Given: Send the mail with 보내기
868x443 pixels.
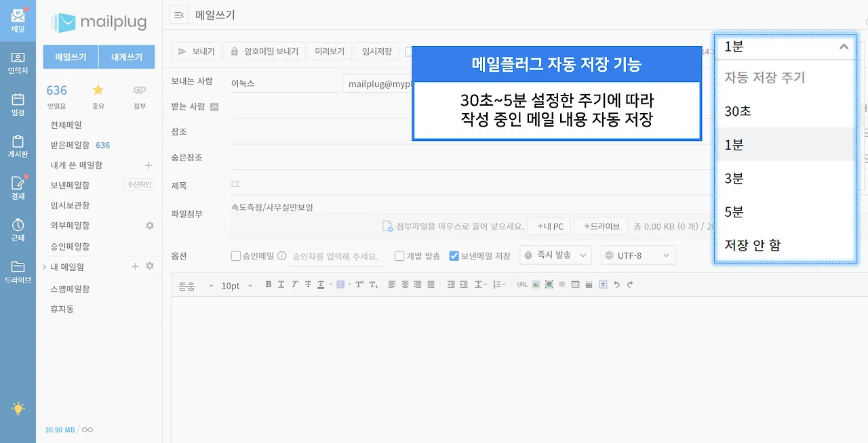Looking at the screenshot, I should 196,51.
